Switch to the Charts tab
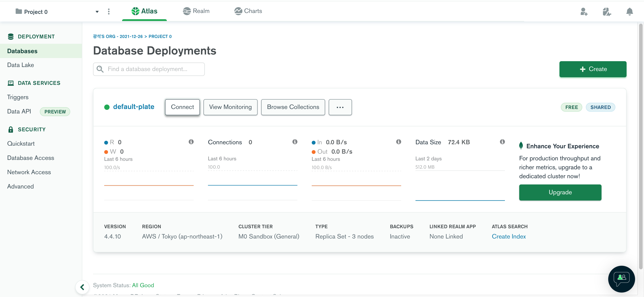This screenshot has width=644, height=297. point(248,11)
